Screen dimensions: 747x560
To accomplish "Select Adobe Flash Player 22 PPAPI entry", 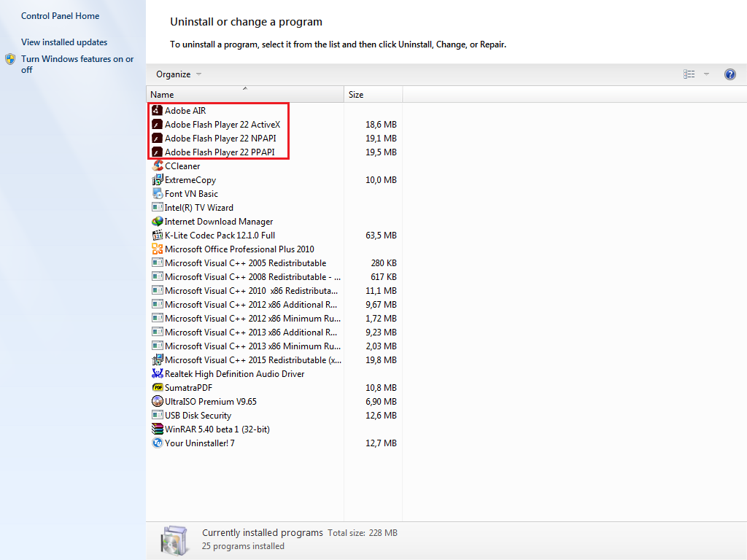I will point(220,152).
